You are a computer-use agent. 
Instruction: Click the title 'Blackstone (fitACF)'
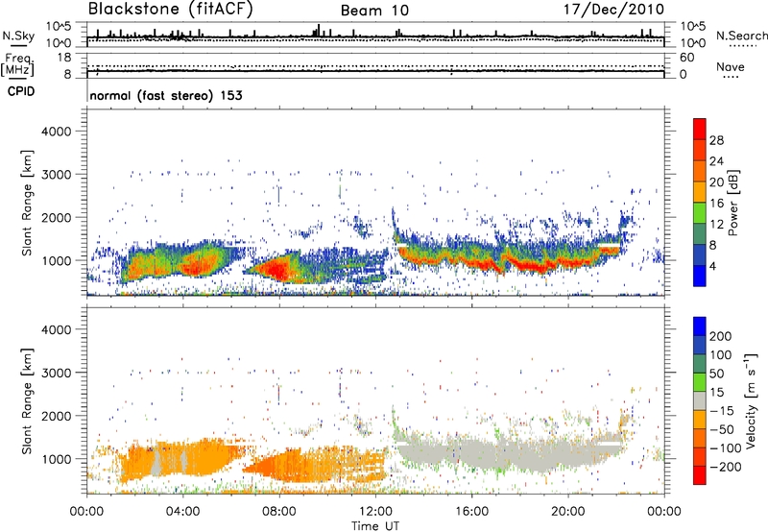point(171,10)
